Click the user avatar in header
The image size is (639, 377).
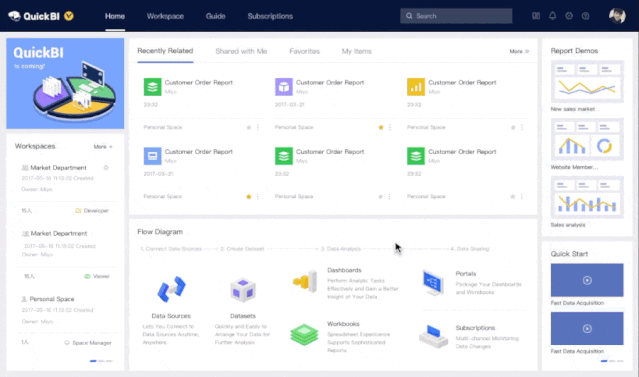click(x=617, y=16)
